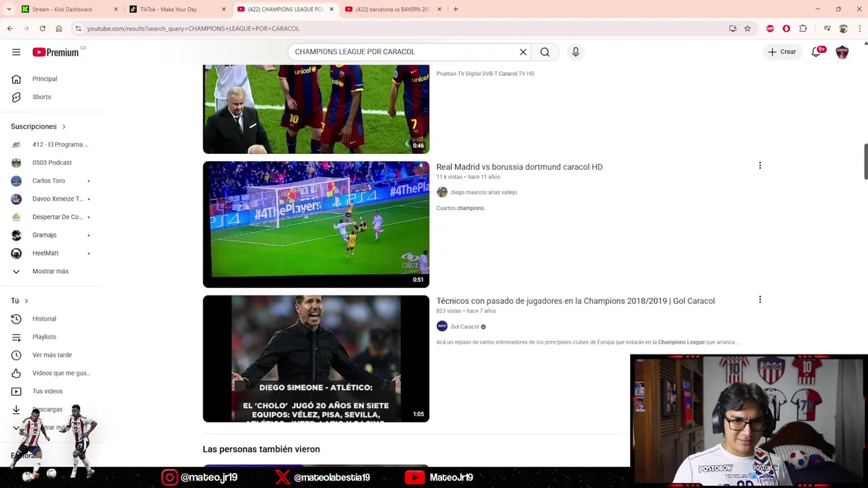The image size is (868, 488).
Task: Switch to the barcelona vs BAYERN tab
Action: click(x=394, y=9)
